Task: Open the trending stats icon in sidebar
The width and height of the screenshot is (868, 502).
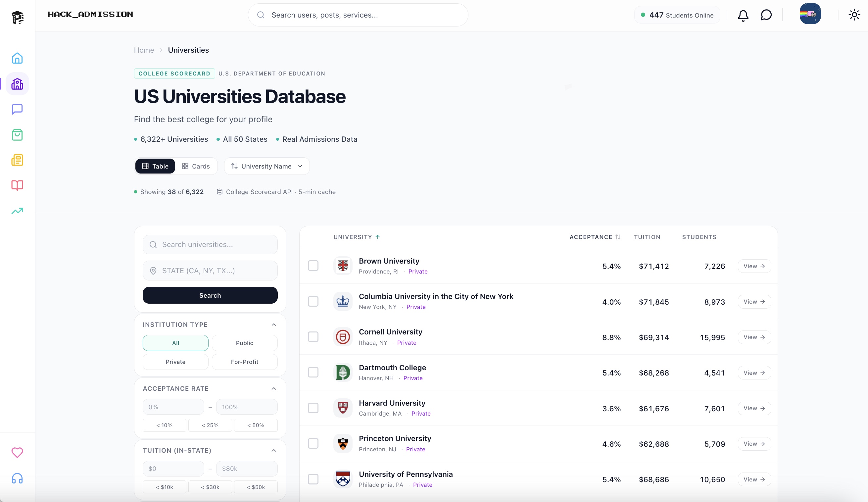Action: [x=17, y=211]
